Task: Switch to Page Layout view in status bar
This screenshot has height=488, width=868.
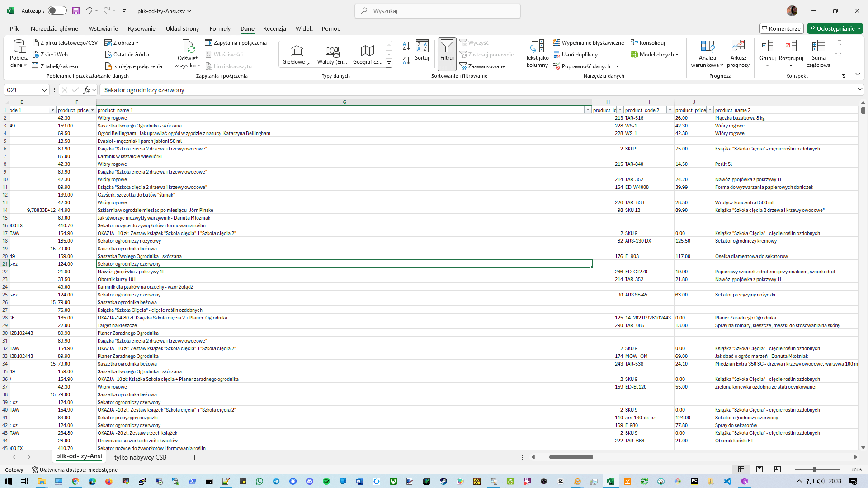Action: [x=759, y=469]
